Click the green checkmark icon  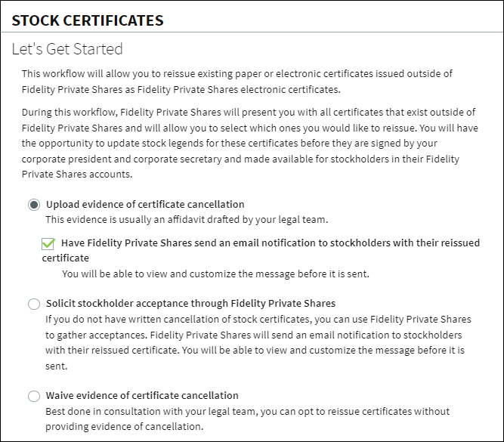[48, 243]
